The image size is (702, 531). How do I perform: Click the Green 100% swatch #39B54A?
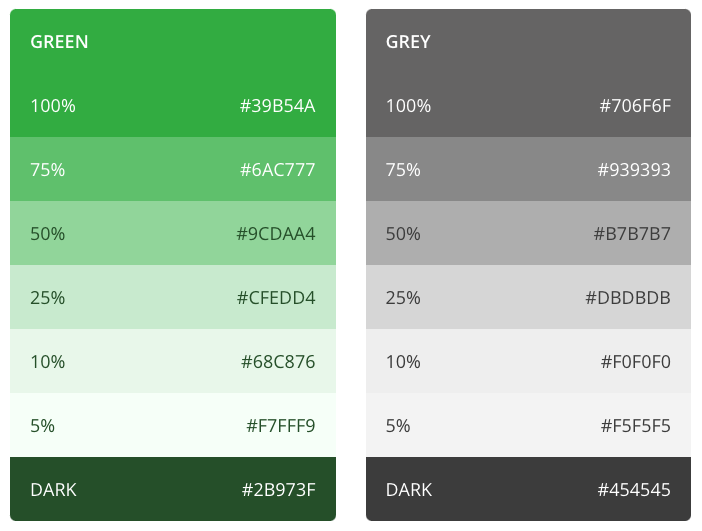click(x=172, y=106)
